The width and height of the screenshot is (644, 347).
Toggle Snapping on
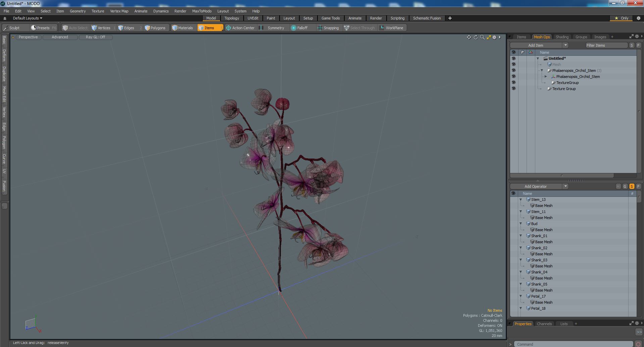[328, 28]
